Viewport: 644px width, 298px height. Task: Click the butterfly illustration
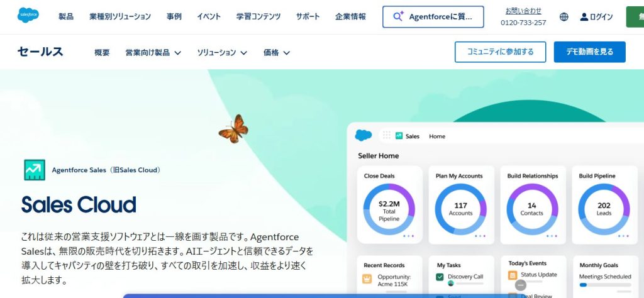coord(233,129)
